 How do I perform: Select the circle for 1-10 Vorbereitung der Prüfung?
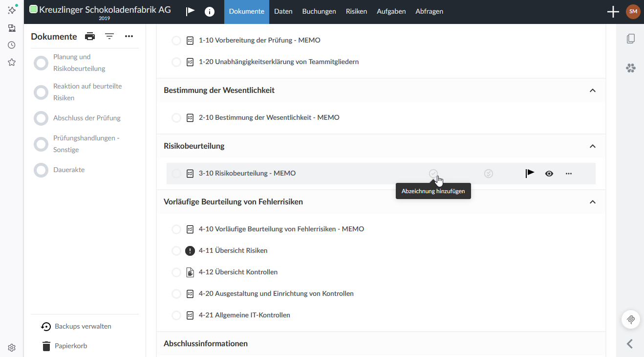(176, 41)
